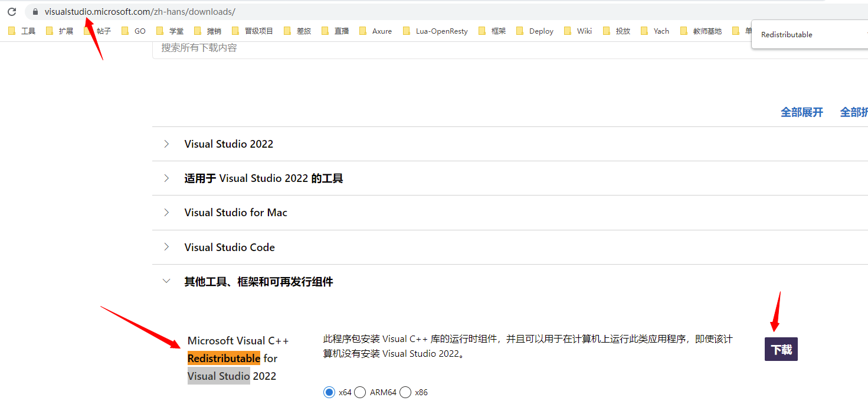Focus the address bar URL
Viewport: 868px width, 420px height.
coord(140,12)
